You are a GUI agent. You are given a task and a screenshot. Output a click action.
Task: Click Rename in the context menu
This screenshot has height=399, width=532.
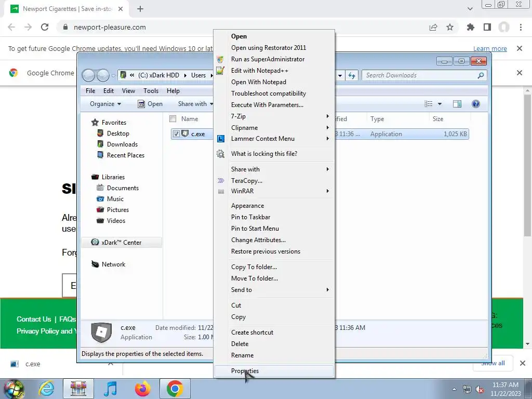[x=274, y=355]
